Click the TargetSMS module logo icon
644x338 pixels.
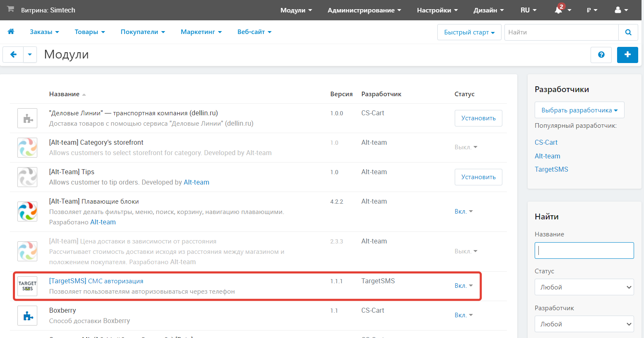27,286
